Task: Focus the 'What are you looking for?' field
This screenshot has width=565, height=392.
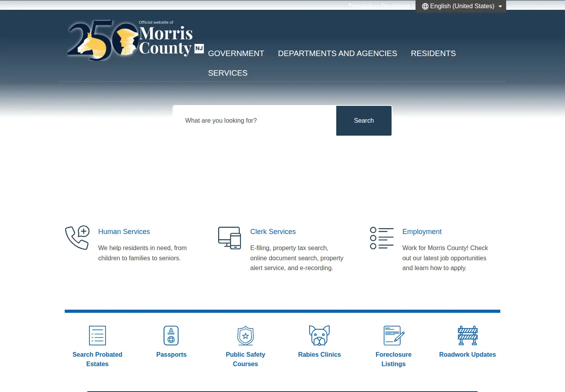Action: 255,121
